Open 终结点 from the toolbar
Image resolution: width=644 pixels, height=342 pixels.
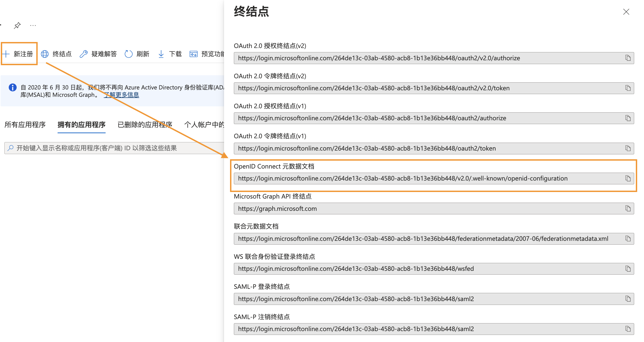pyautogui.click(x=56, y=54)
